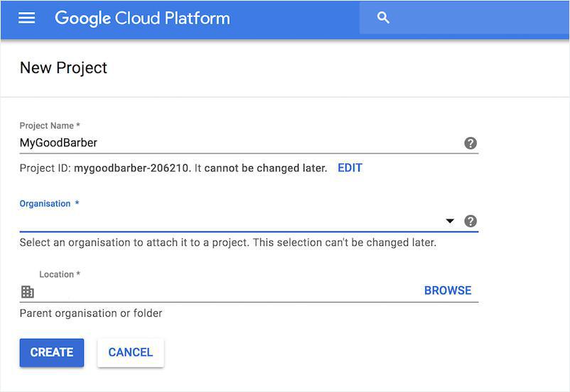Click EDIT to change the Project ID
The height and width of the screenshot is (392, 570).
350,168
